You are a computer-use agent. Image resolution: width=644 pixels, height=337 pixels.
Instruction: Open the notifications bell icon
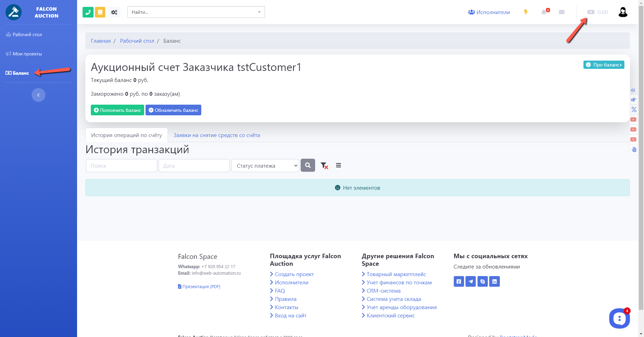coord(544,12)
